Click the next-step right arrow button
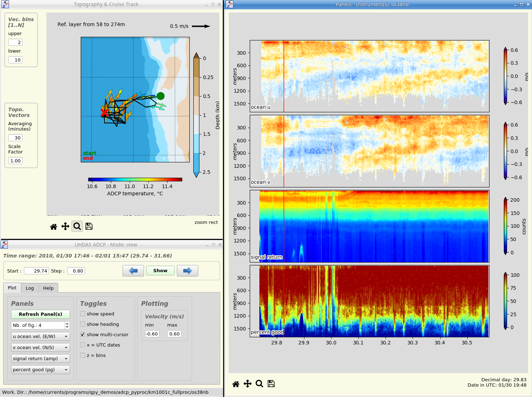This screenshot has height=397, width=532. click(188, 271)
